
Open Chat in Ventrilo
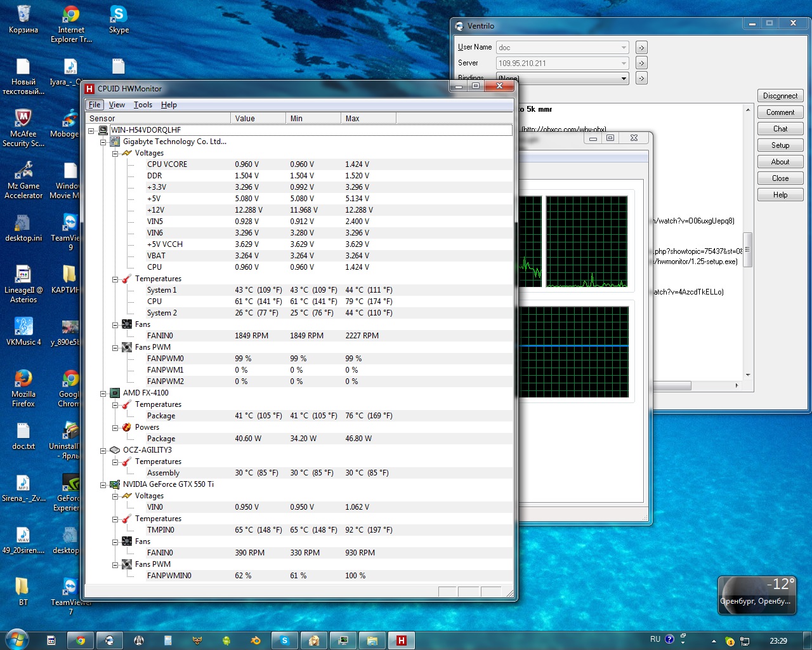pos(780,129)
